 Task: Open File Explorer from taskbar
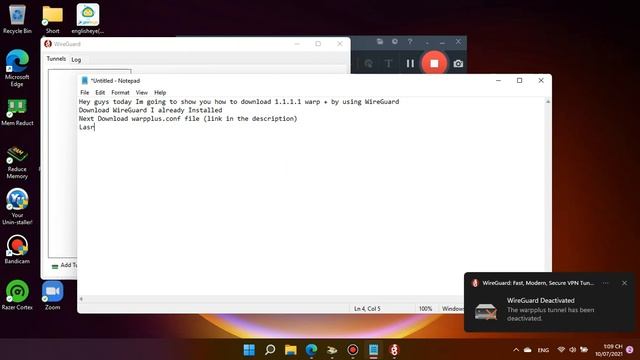[291, 350]
